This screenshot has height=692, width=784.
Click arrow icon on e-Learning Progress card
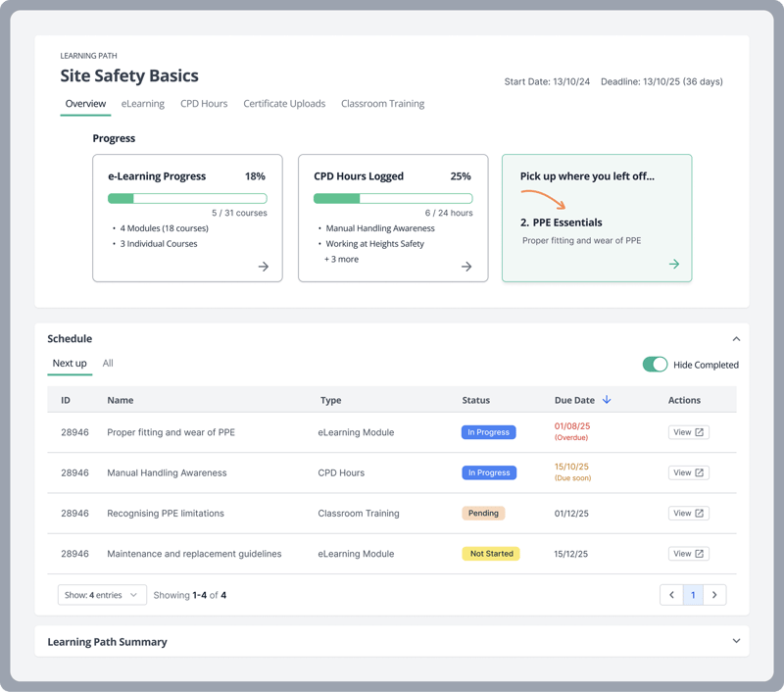pos(263,267)
